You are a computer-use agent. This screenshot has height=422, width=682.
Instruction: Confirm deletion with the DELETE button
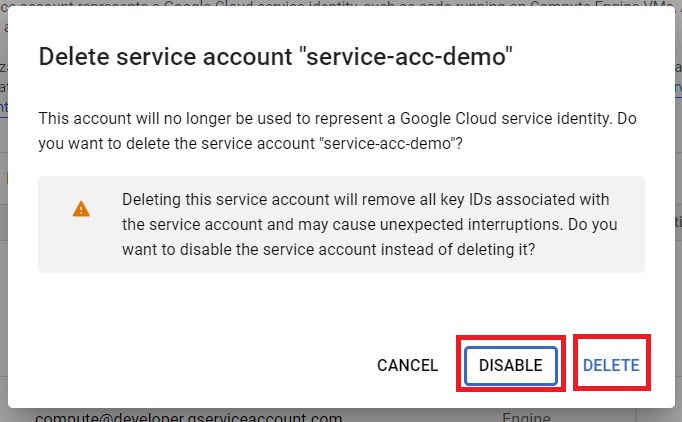coord(611,365)
